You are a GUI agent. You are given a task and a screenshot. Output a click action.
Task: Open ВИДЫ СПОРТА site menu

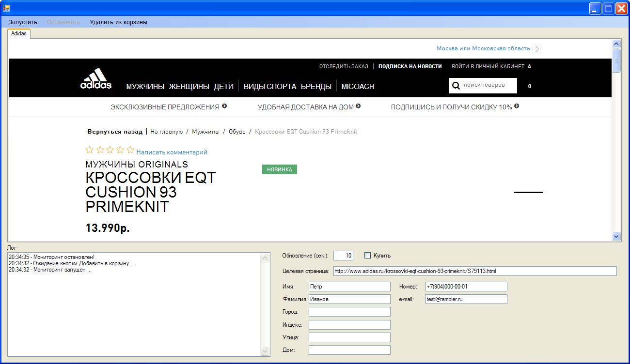tap(270, 87)
